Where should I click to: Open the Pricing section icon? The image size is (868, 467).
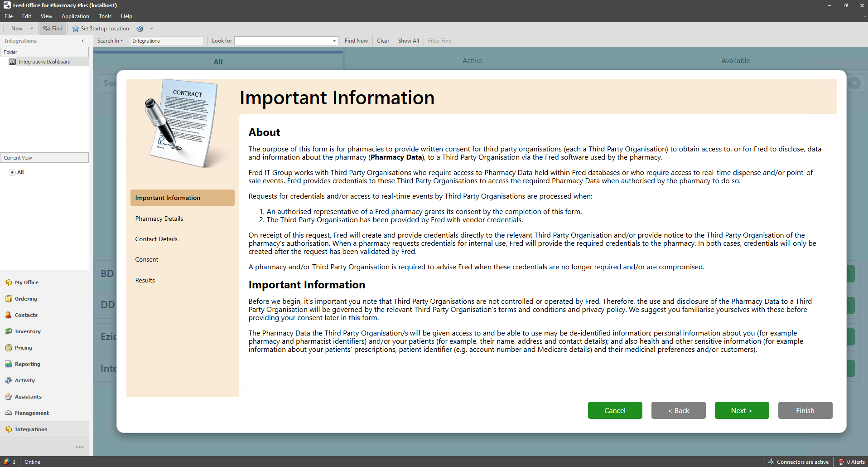click(9, 348)
